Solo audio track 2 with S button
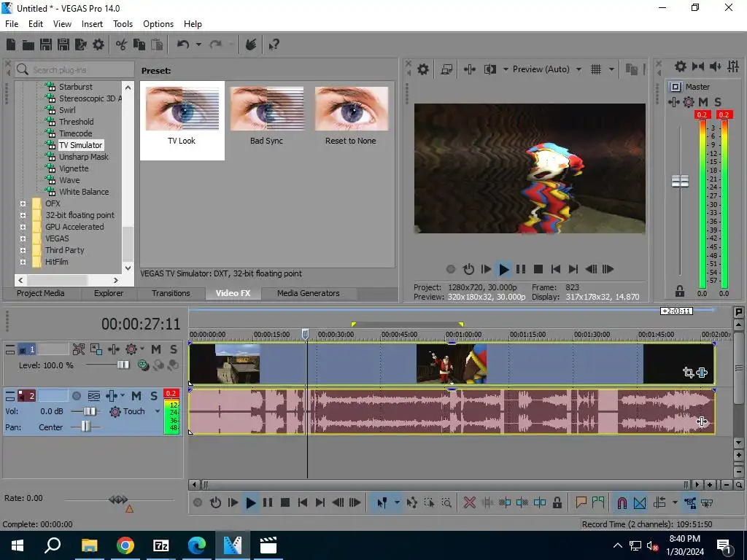 pos(154,396)
